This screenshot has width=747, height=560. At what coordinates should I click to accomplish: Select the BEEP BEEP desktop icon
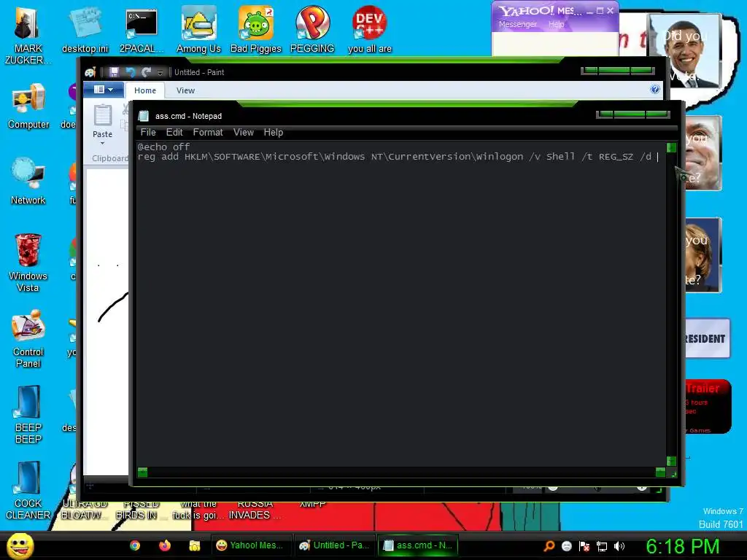click(x=28, y=414)
